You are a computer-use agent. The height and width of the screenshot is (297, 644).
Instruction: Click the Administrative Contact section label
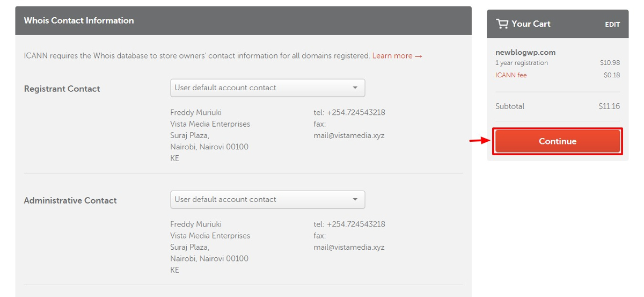70,201
